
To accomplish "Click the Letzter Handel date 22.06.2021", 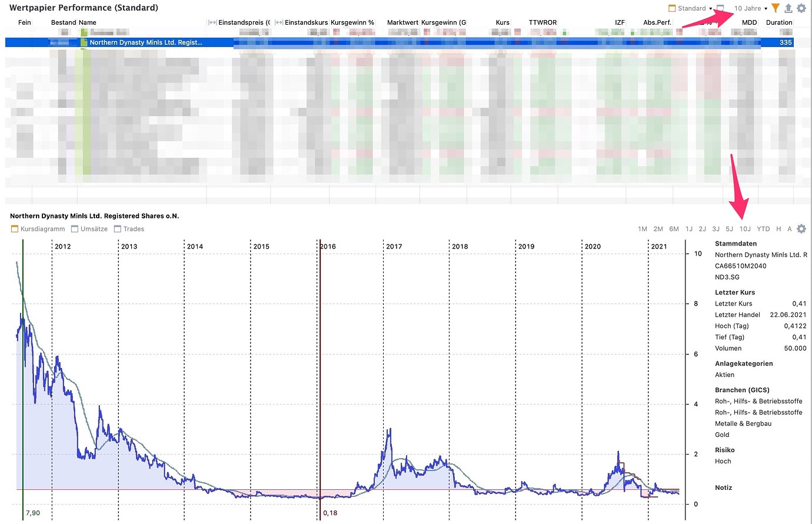I will (x=788, y=315).
